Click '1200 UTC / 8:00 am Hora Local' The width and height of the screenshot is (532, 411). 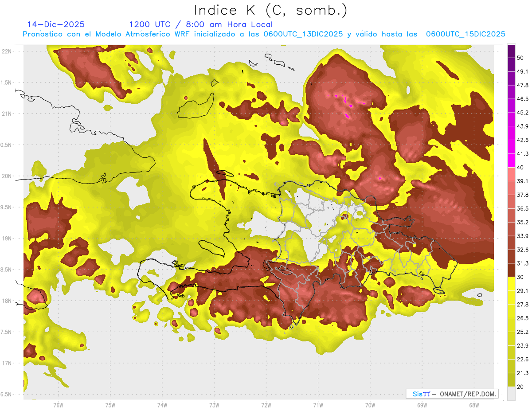[x=201, y=24]
